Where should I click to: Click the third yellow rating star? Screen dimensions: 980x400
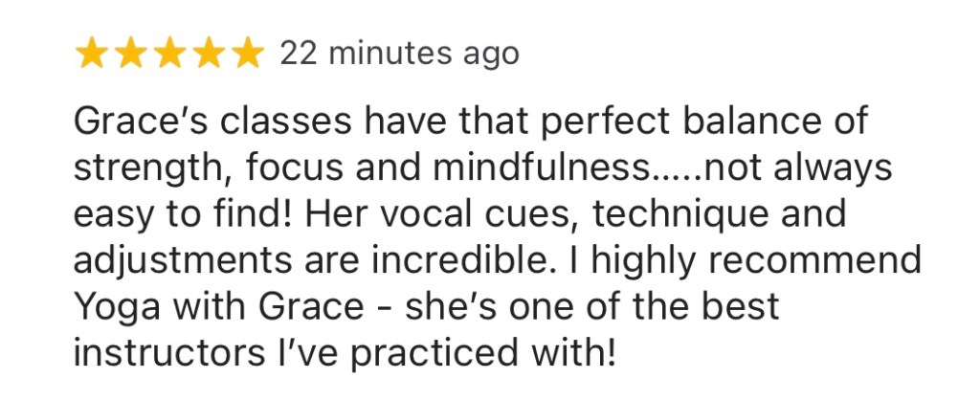(169, 54)
